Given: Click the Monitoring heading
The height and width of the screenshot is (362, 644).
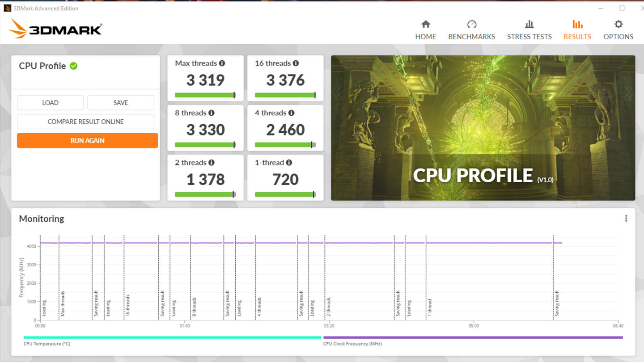Looking at the screenshot, I should (x=42, y=219).
